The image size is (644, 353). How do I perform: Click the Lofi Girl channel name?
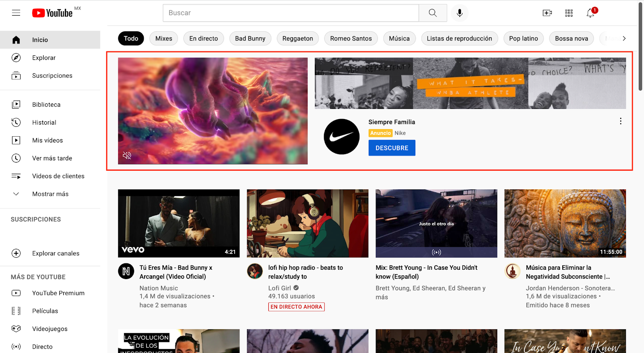coord(280,288)
